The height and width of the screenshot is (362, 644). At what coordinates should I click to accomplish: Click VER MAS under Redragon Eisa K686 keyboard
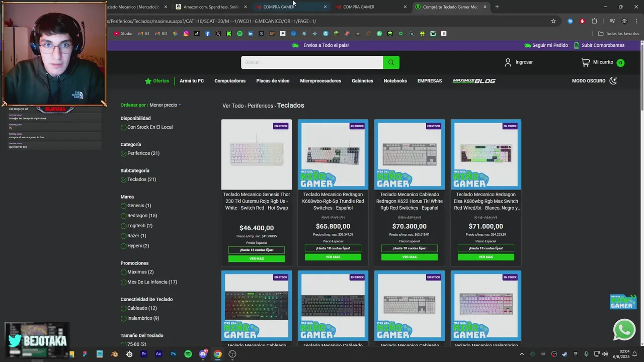(486, 257)
